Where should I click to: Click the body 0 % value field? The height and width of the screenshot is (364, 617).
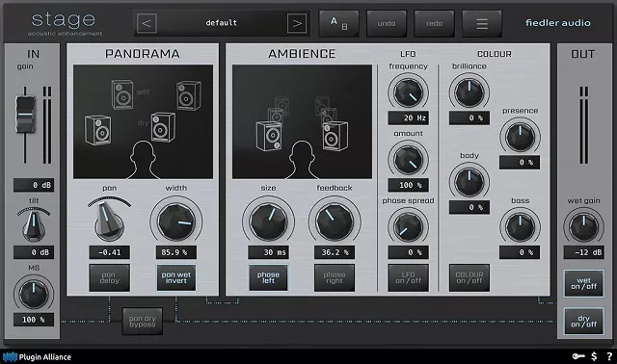469,207
